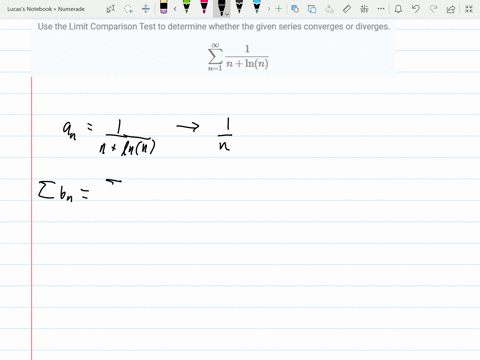Add a new pen with plus button
This screenshot has height=360, width=480.
click(x=279, y=9)
